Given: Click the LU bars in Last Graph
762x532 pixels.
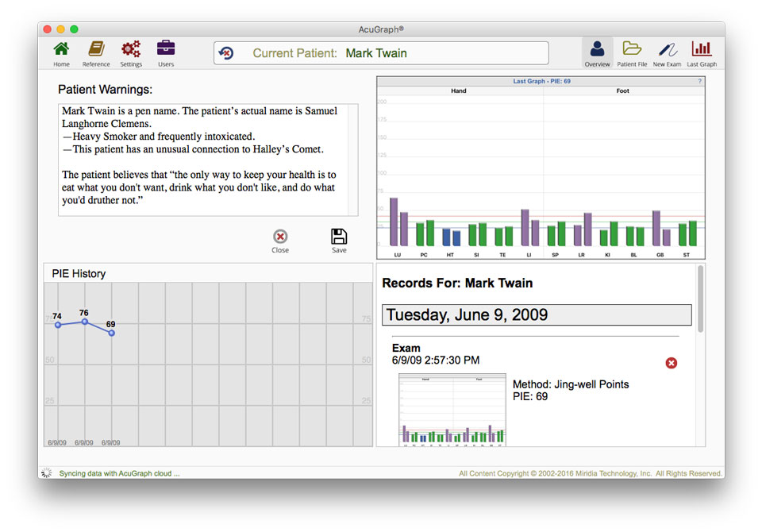Looking at the screenshot, I should point(398,222).
